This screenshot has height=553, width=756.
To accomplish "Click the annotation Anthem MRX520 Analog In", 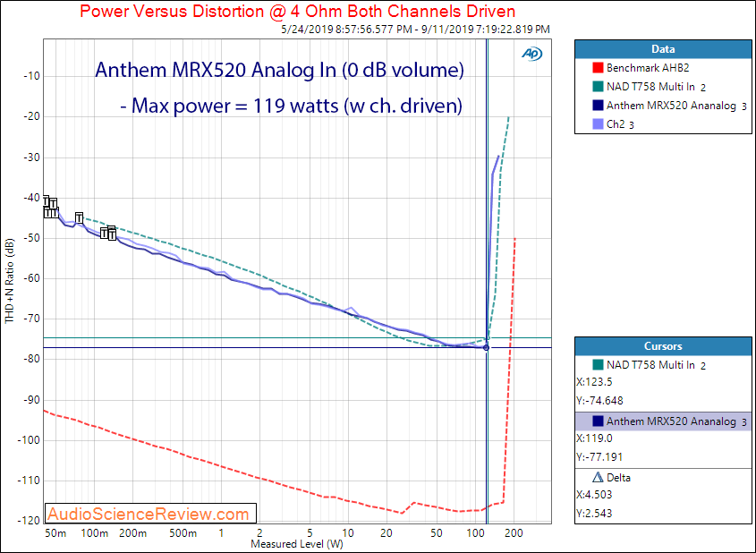I will pos(280,70).
